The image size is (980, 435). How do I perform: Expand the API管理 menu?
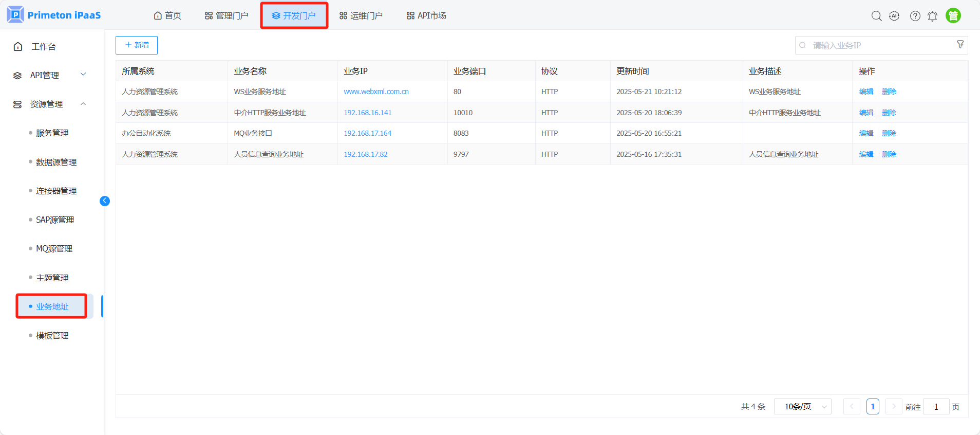50,75
